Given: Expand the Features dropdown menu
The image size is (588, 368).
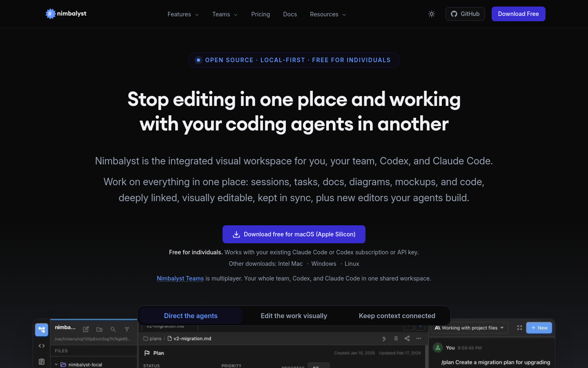Looking at the screenshot, I should click(183, 14).
